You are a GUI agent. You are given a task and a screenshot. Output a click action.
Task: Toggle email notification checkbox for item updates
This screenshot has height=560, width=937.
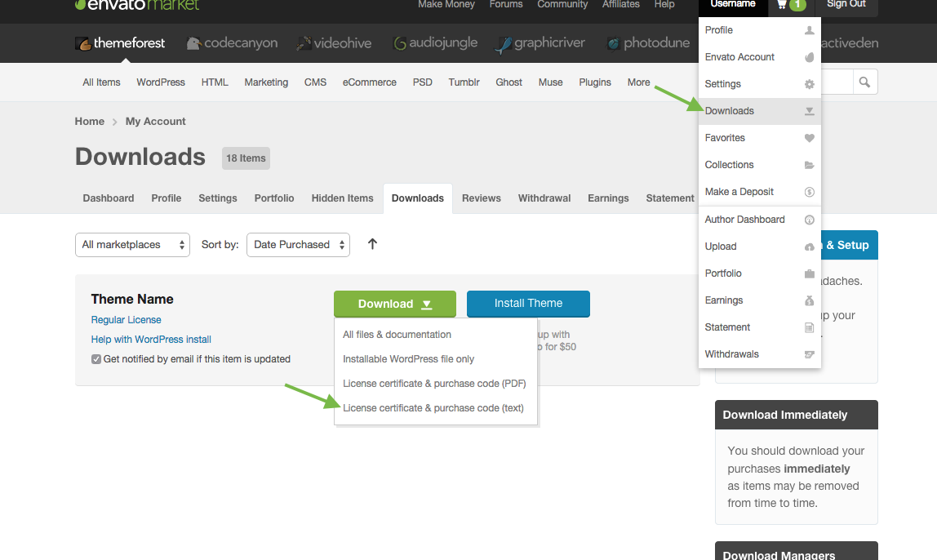tap(96, 359)
